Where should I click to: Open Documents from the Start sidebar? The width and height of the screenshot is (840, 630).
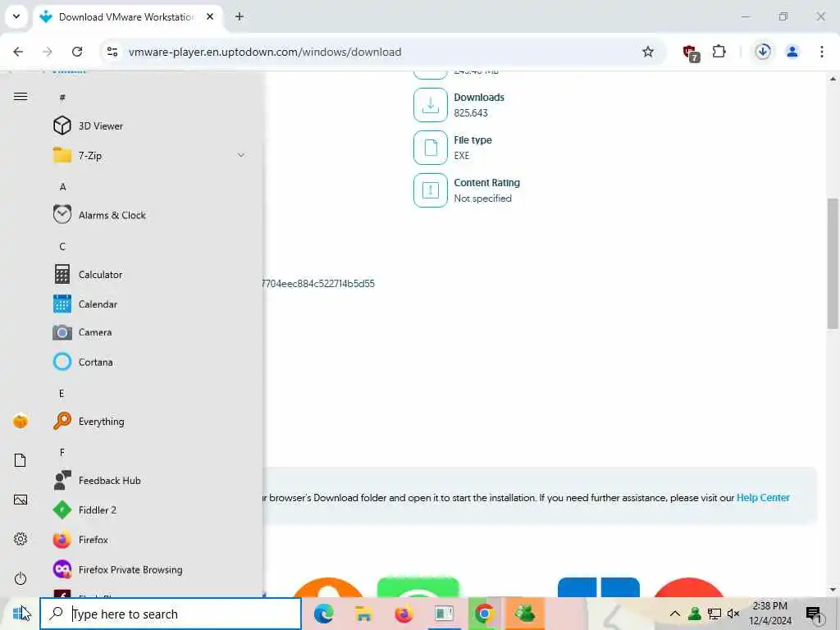(x=21, y=460)
